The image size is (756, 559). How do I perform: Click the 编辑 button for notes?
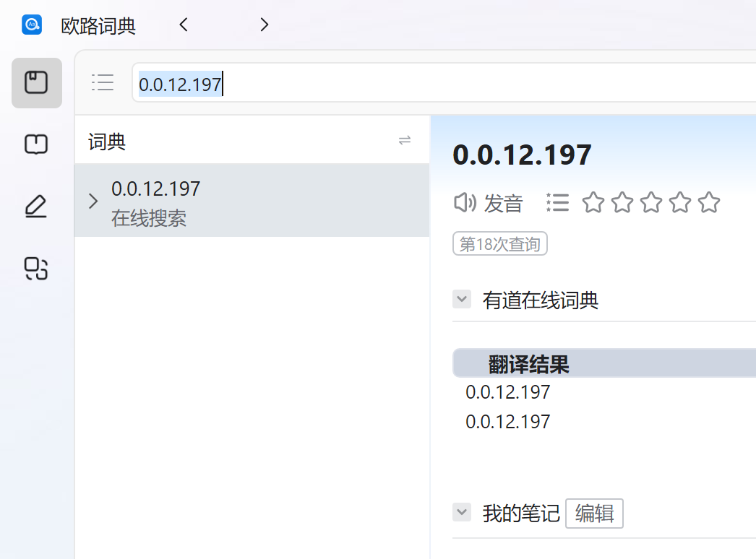point(594,513)
